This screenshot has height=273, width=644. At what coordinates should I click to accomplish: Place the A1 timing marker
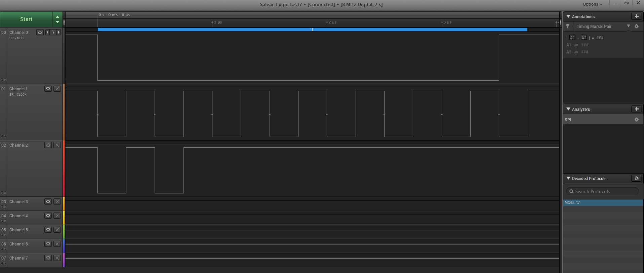[572, 38]
